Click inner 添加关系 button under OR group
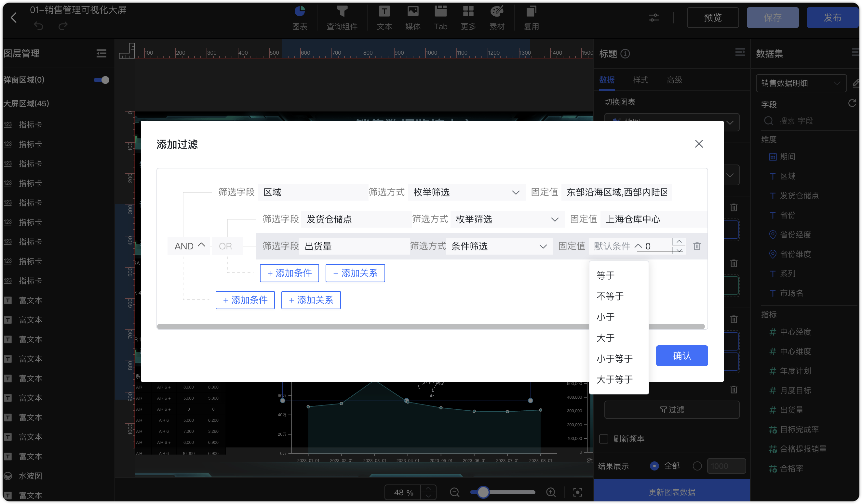Image resolution: width=862 pixels, height=504 pixels. (x=355, y=273)
